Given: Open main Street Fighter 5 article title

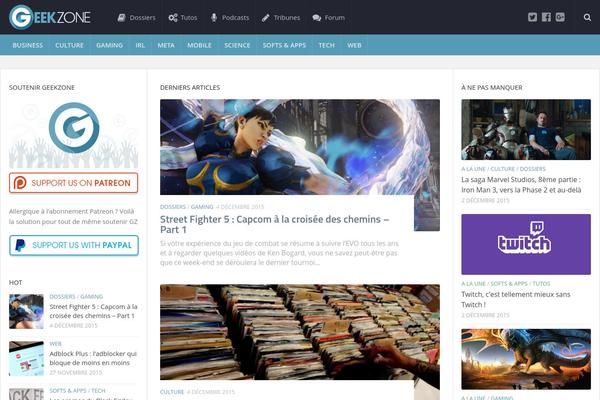Looking at the screenshot, I should coord(274,224).
